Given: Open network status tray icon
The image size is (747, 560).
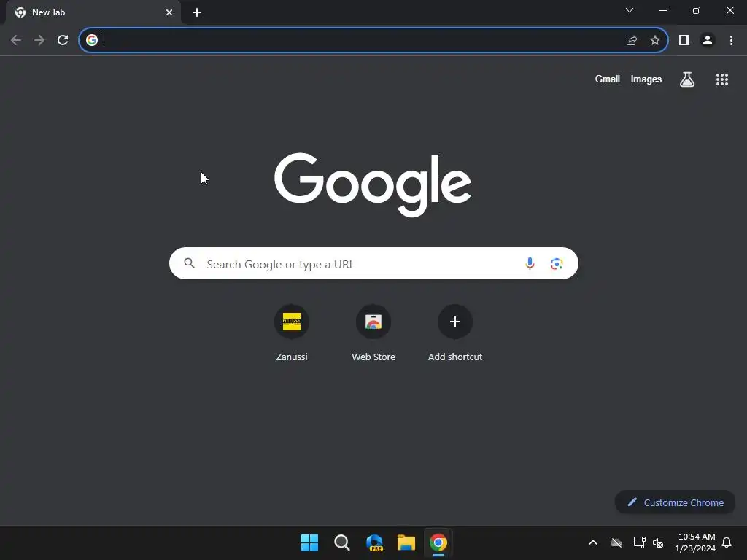Looking at the screenshot, I should (639, 542).
